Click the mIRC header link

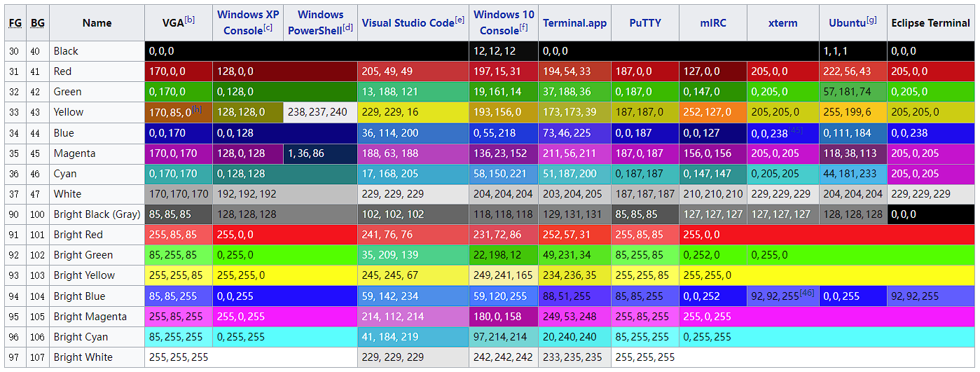tap(713, 23)
